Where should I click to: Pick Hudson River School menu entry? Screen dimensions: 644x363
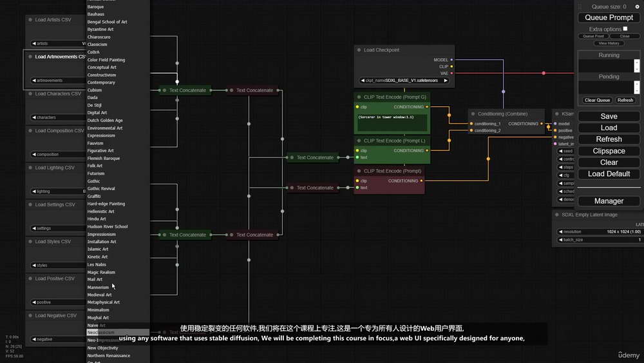(107, 226)
